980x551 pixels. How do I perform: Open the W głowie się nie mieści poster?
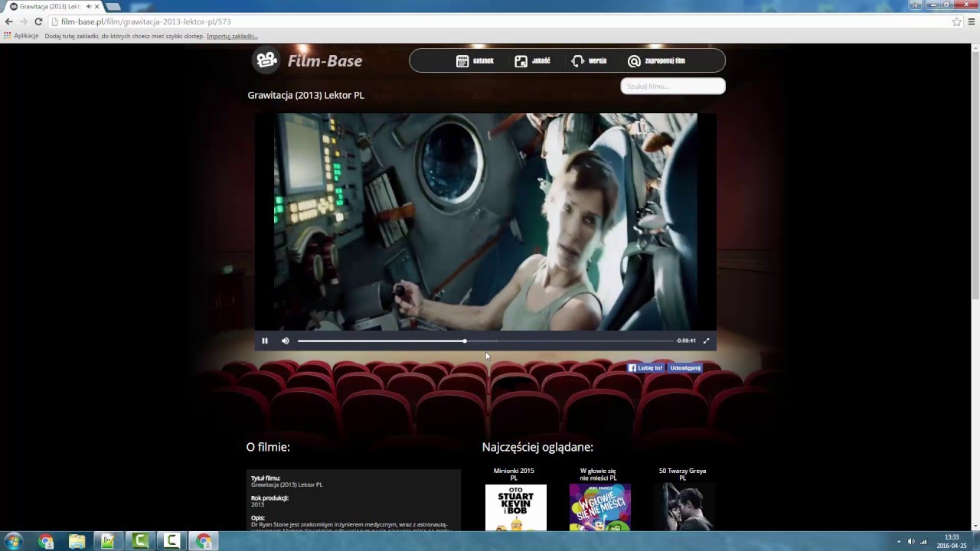pos(599,507)
